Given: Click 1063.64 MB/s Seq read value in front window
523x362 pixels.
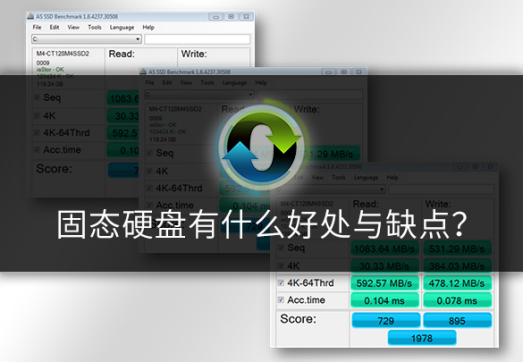Looking at the screenshot, I should click(385, 249).
